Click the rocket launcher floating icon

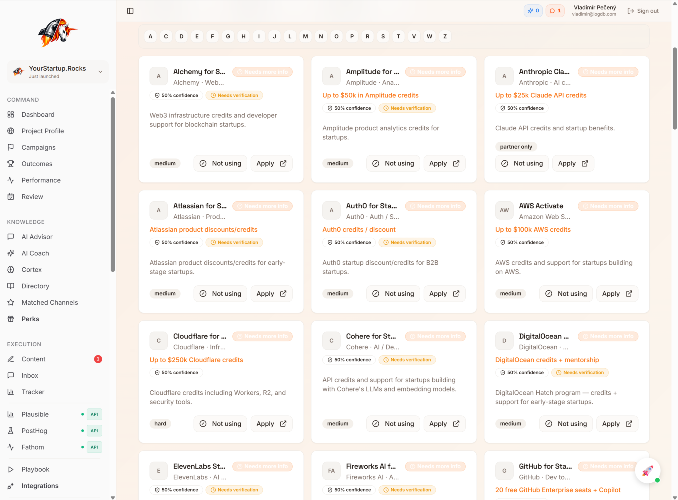[646, 471]
